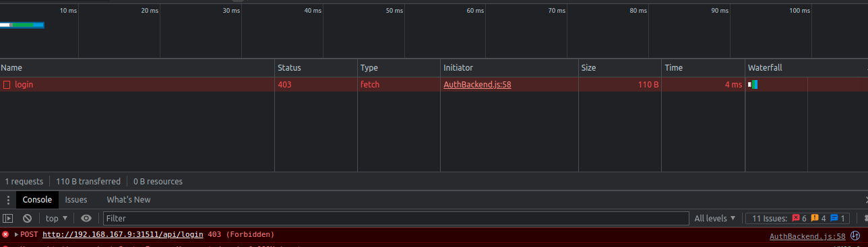This screenshot has width=868, height=247.
Task: Click the waterfall bar of login request
Action: (753, 85)
